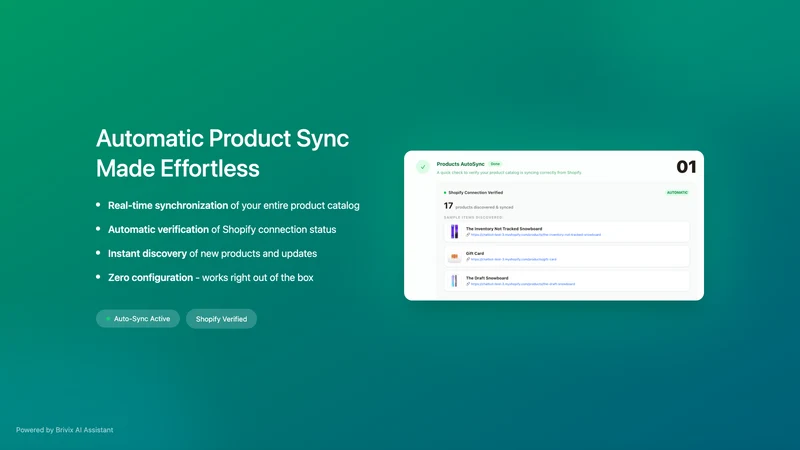Click 'Zero configuration' bullet text
Image resolution: width=800 pixels, height=450 pixels.
point(151,278)
